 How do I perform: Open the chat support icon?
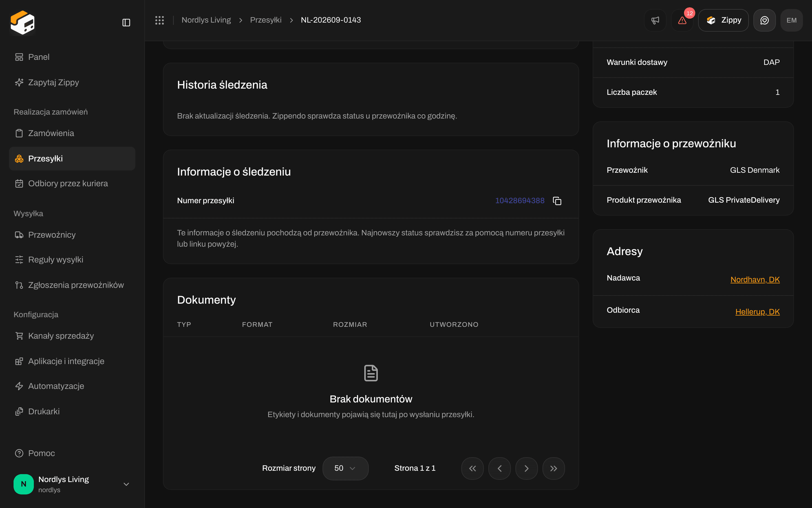[x=764, y=20]
